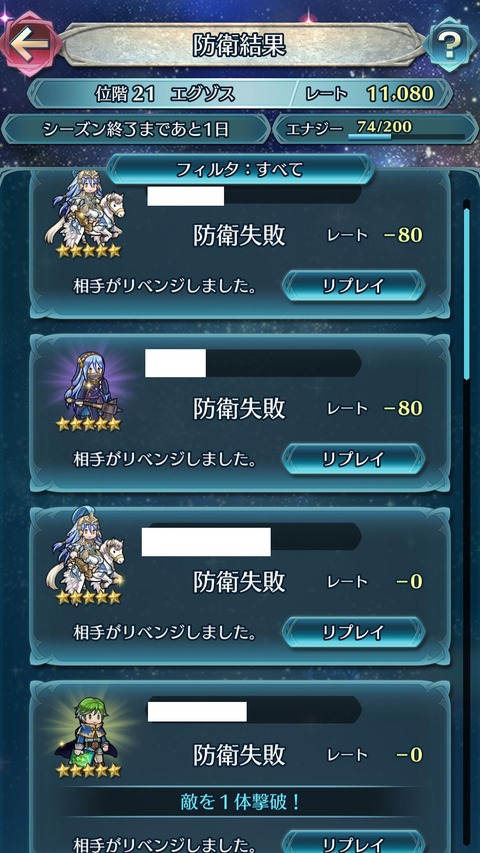Screen dimensions: 480x853
Task: Tap the first entry's five-star rating row
Action: (x=88, y=251)
